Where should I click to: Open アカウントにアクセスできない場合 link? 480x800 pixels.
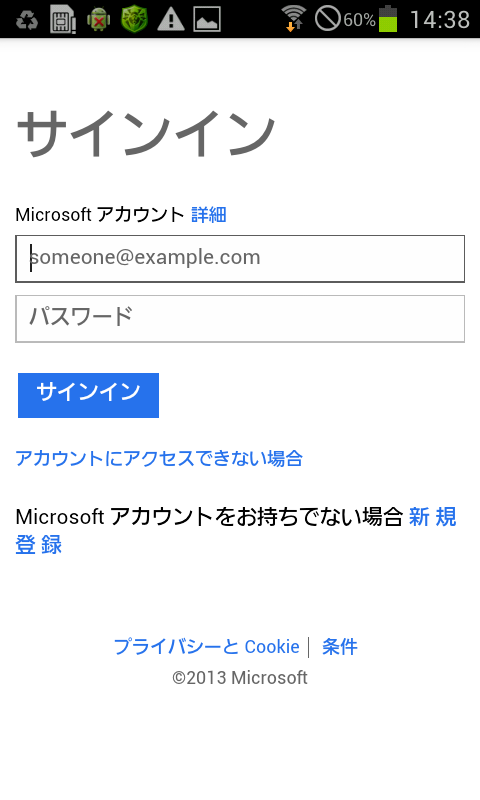(159, 458)
